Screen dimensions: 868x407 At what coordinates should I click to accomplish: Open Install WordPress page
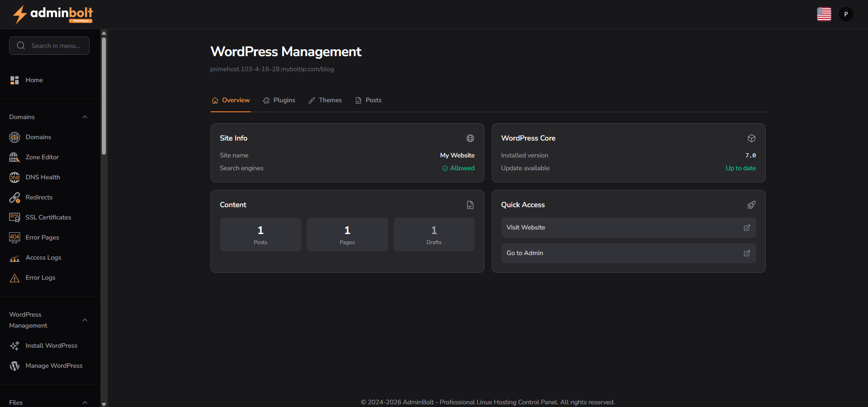pyautogui.click(x=49, y=346)
